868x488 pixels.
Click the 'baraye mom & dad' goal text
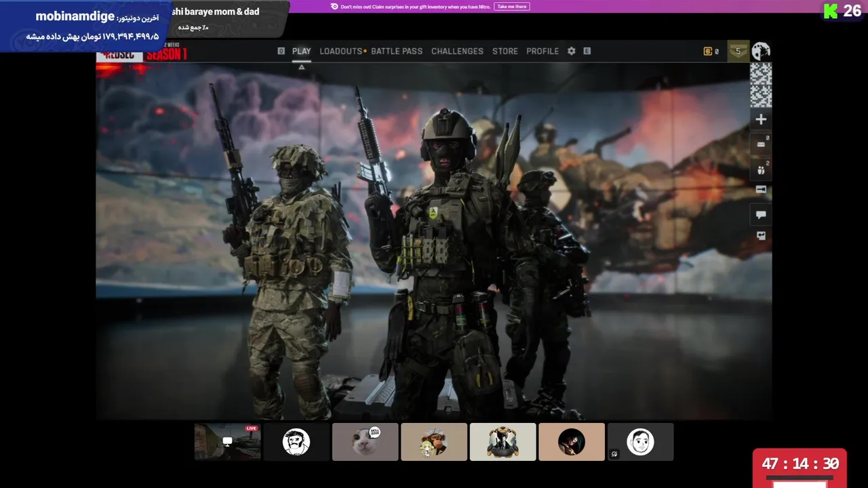222,12
